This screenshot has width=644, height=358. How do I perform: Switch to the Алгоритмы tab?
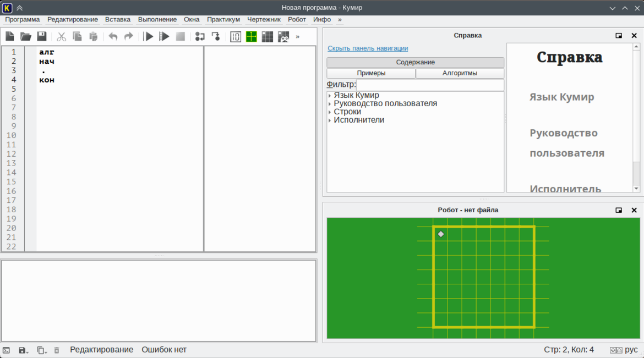[x=460, y=73]
